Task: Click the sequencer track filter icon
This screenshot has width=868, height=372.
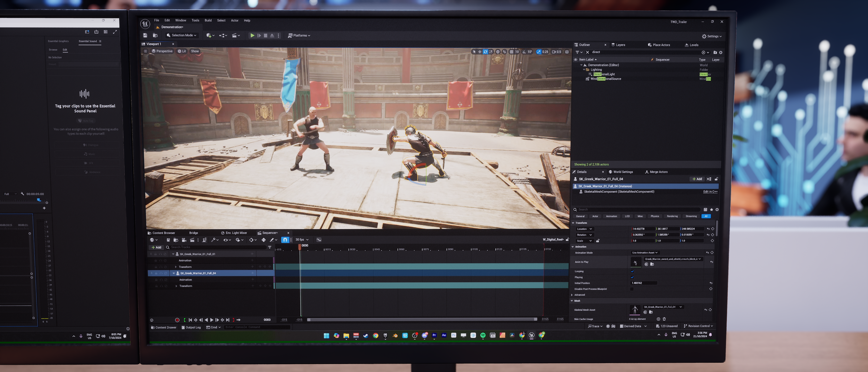Action: (270, 247)
